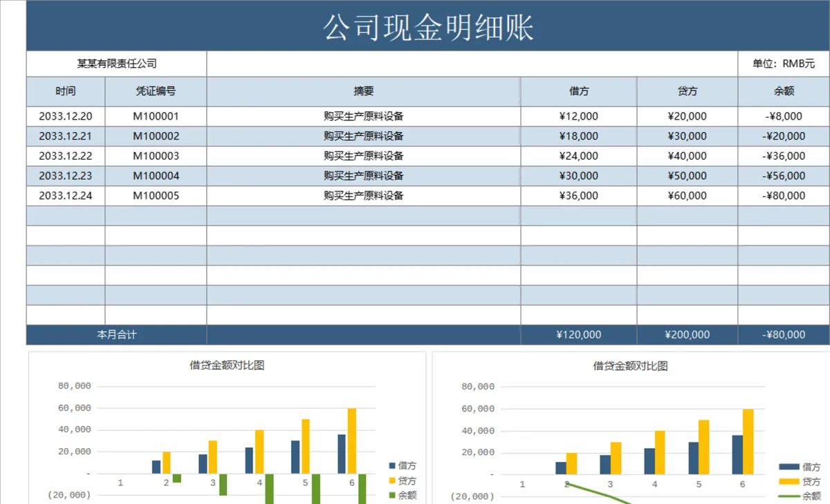Click voucher number M100001
830x504 pixels.
pos(156,116)
